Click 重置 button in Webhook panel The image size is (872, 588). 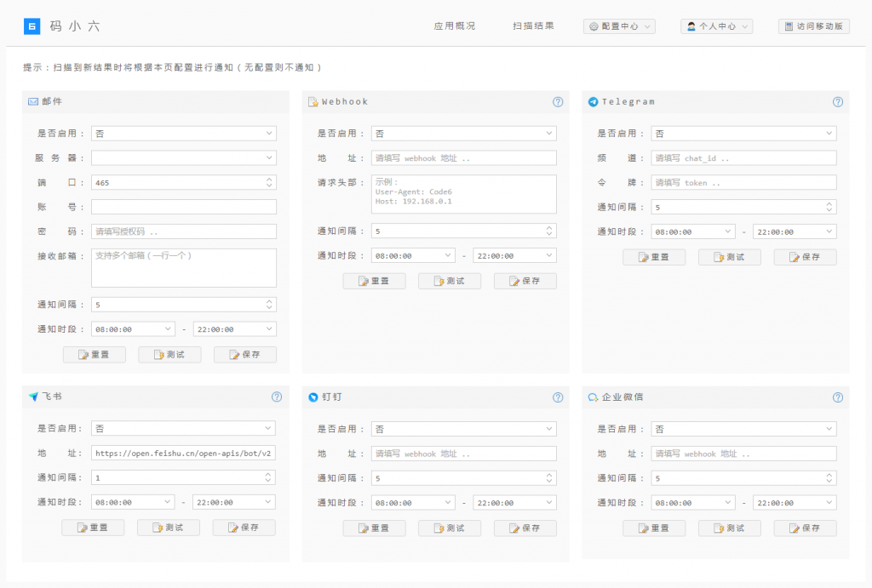(375, 281)
